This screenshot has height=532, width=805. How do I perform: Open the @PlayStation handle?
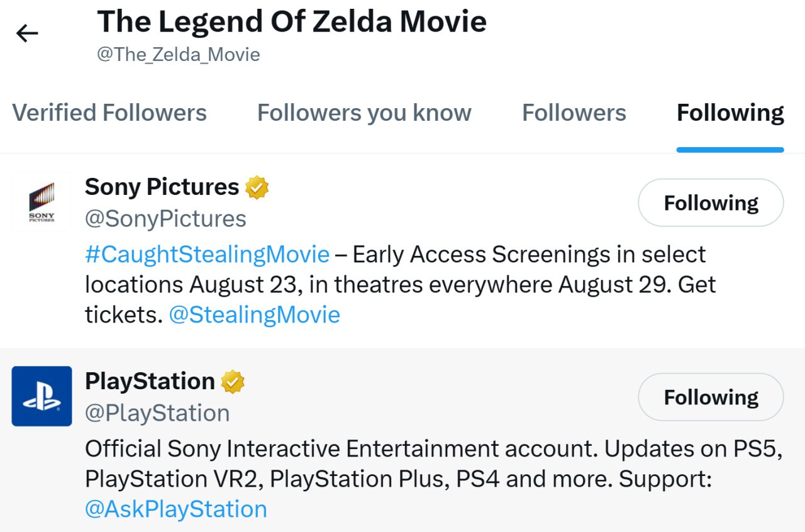pos(157,413)
